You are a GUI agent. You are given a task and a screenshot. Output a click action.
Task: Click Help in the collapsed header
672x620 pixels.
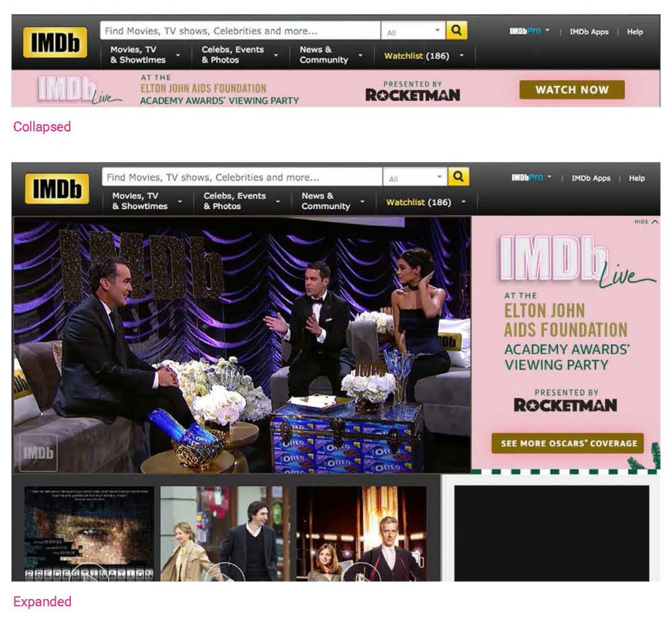[635, 32]
